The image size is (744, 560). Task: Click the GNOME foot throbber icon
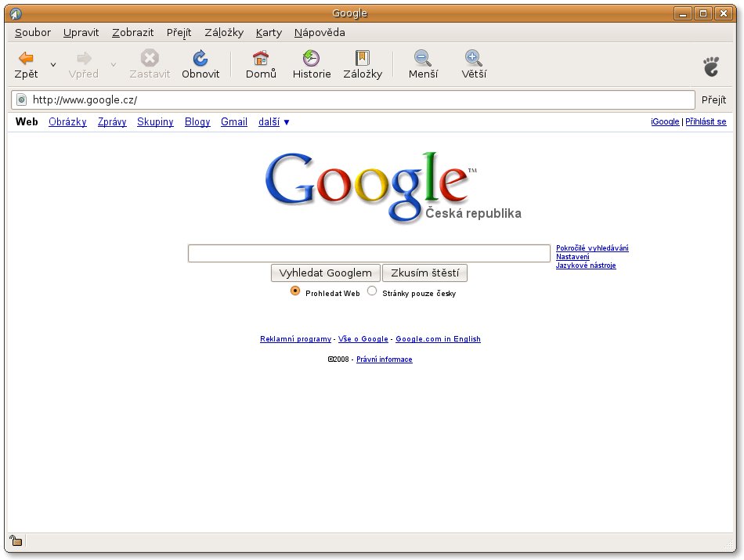click(x=711, y=67)
